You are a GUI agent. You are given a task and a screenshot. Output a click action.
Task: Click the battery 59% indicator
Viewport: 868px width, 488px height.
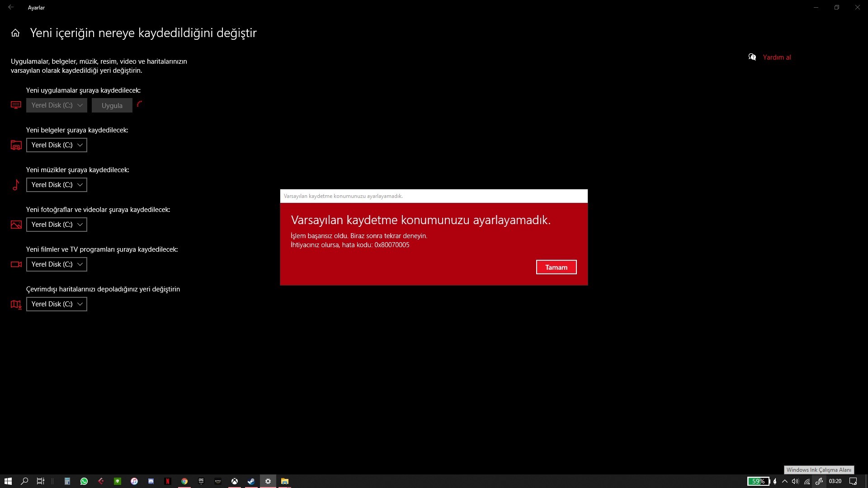tap(758, 481)
